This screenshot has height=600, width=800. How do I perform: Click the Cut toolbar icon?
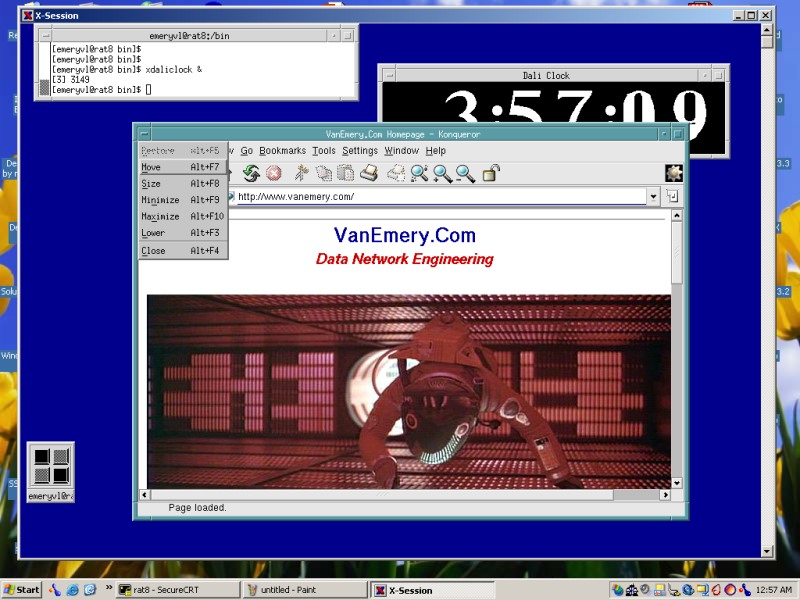(301, 174)
